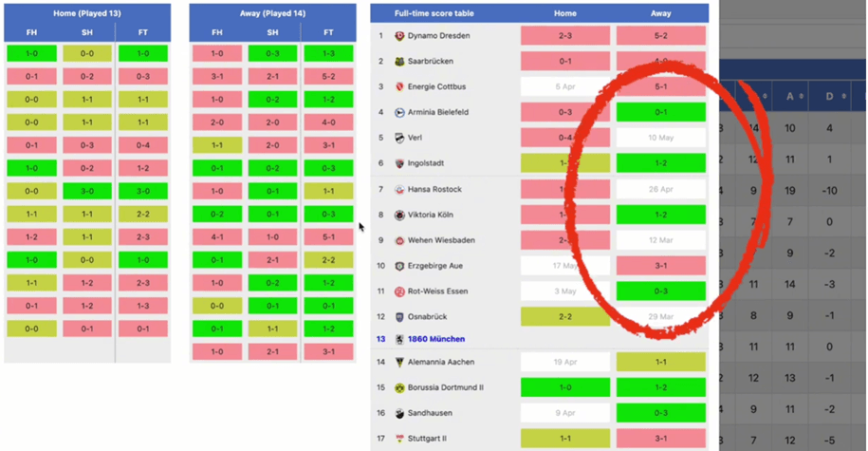Click the Viktoria Köln club crest

point(399,215)
